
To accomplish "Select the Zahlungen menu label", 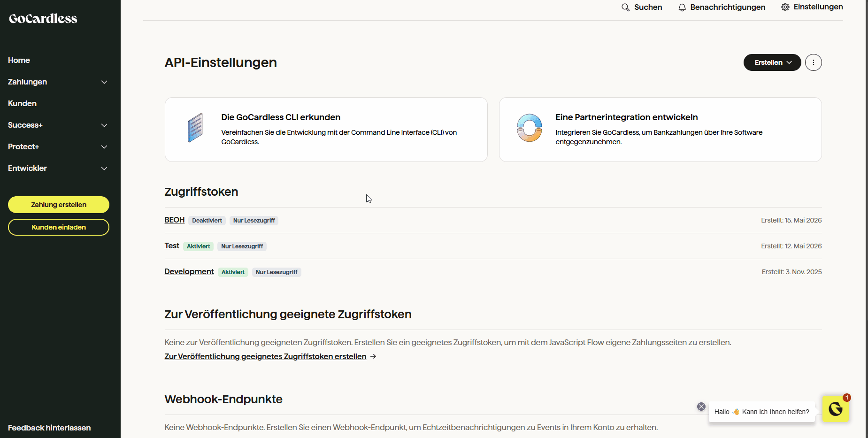I will pyautogui.click(x=27, y=82).
